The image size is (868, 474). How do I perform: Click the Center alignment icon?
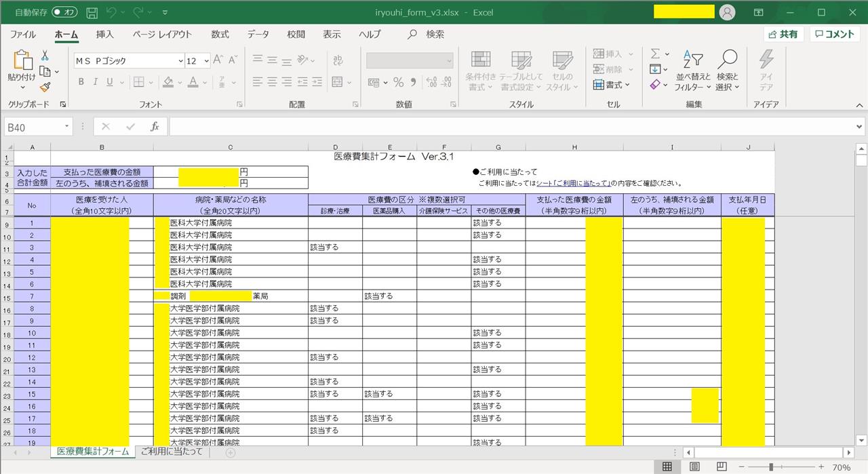click(x=272, y=82)
